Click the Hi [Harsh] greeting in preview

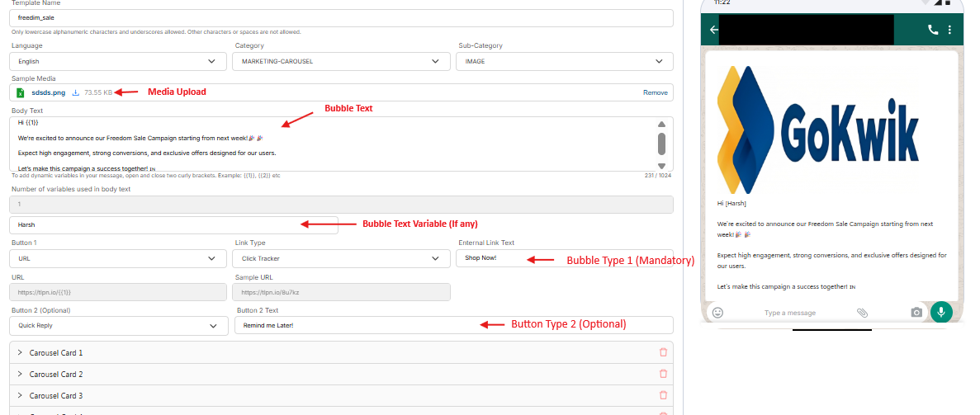click(x=731, y=203)
